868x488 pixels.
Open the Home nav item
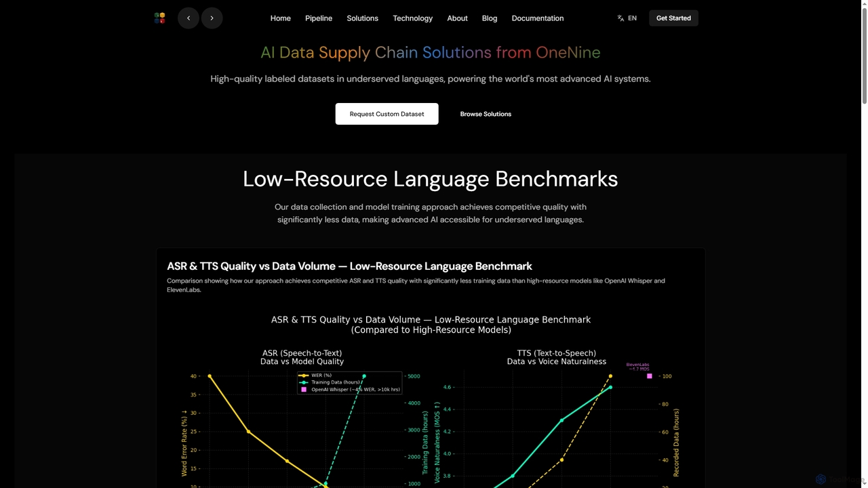(x=281, y=18)
